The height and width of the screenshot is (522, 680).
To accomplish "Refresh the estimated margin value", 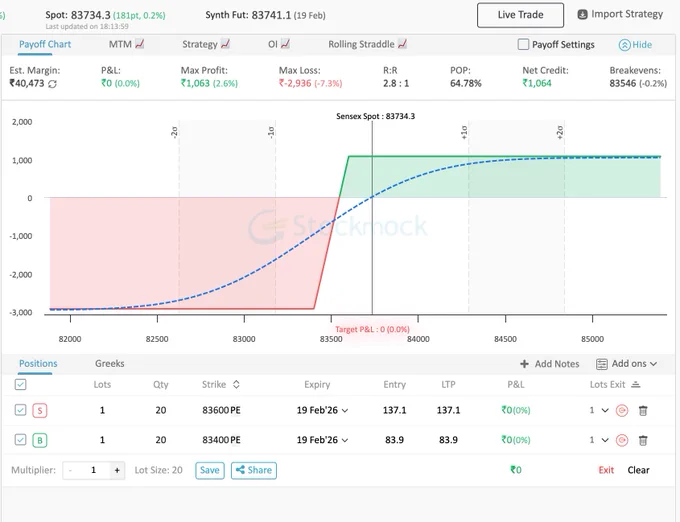I will coord(52,84).
